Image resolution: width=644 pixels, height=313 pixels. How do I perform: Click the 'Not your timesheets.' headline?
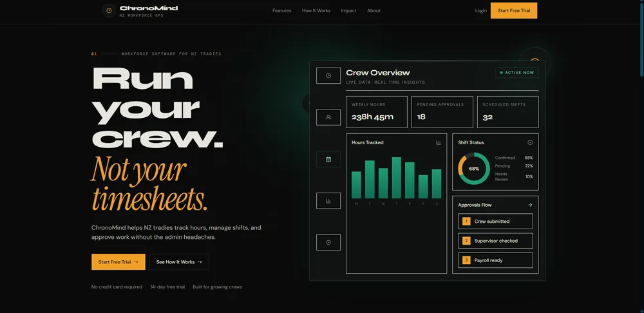[x=149, y=184]
